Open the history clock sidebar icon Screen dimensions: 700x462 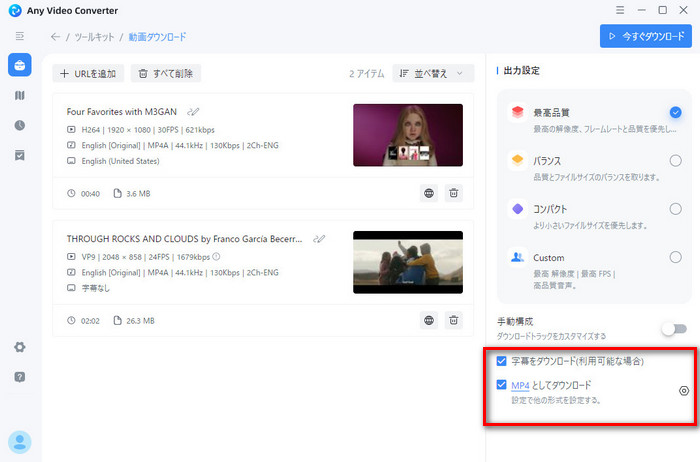[x=20, y=125]
